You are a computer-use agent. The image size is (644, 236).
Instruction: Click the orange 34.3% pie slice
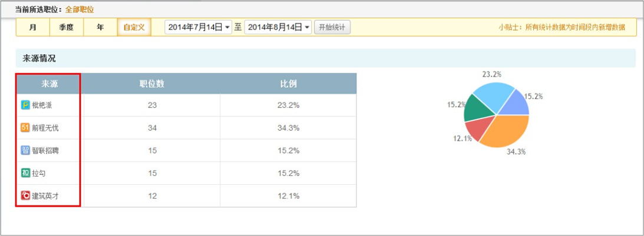(504, 129)
